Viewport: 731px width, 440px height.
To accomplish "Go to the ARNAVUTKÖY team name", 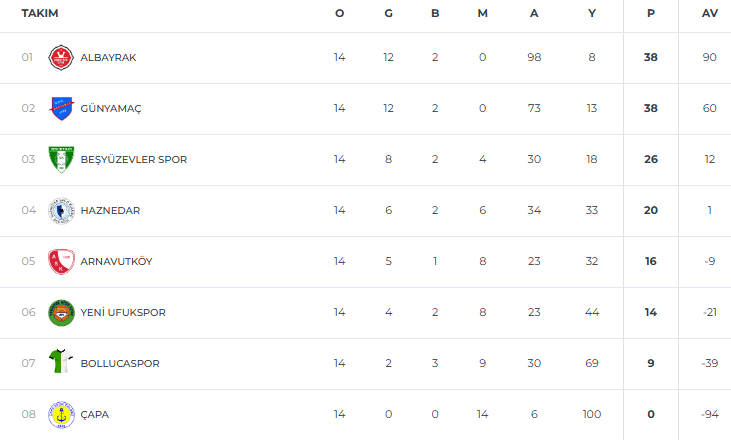I will (116, 262).
